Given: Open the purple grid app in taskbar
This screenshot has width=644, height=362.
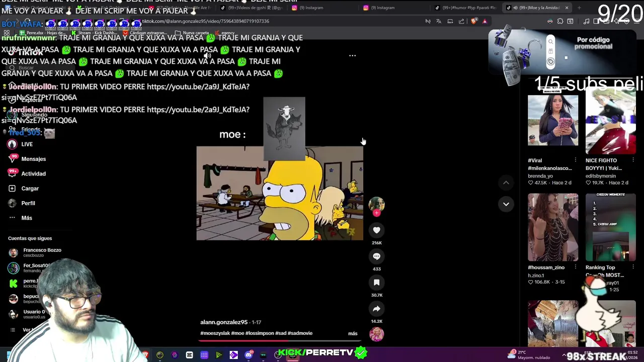Looking at the screenshot, I should coord(204,355).
